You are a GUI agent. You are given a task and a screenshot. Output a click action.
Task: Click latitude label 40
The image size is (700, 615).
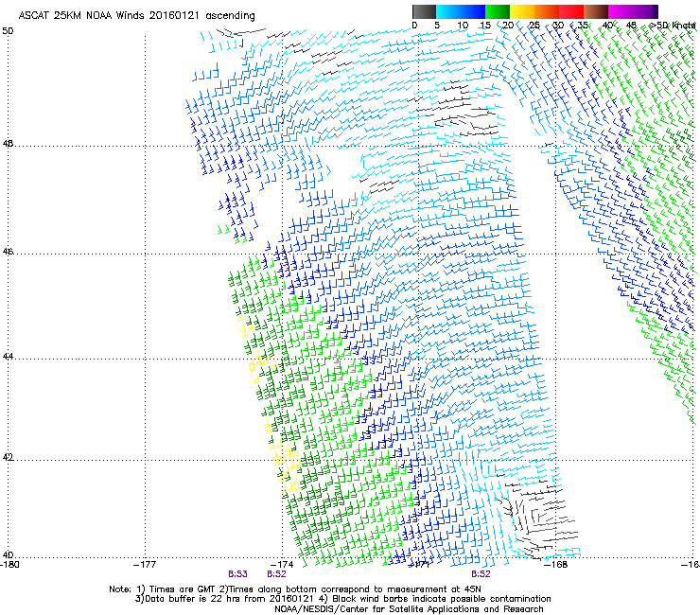click(8, 555)
